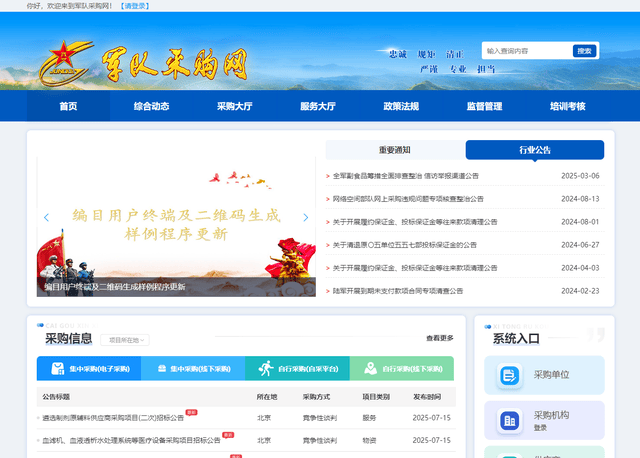Click the 请登录 login link
This screenshot has height=458, width=640.
tap(135, 6)
